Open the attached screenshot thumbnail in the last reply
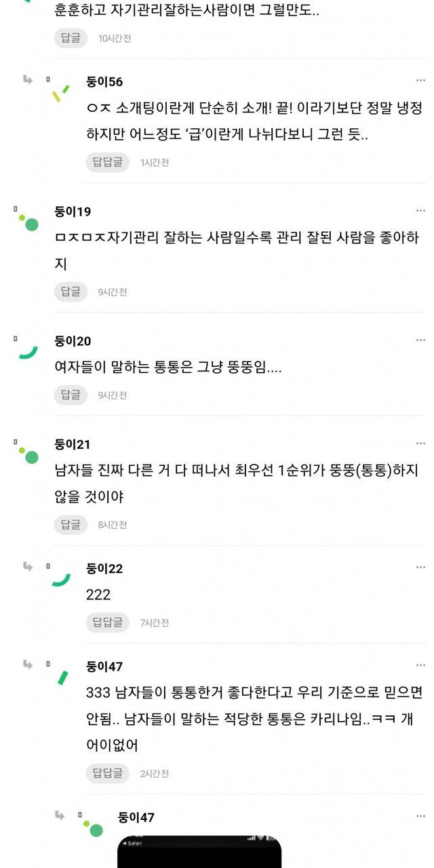The width and height of the screenshot is (434, 868). point(199,852)
